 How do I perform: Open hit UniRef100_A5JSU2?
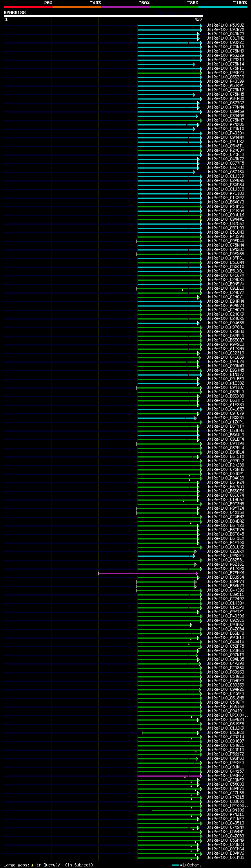pos(225,25)
